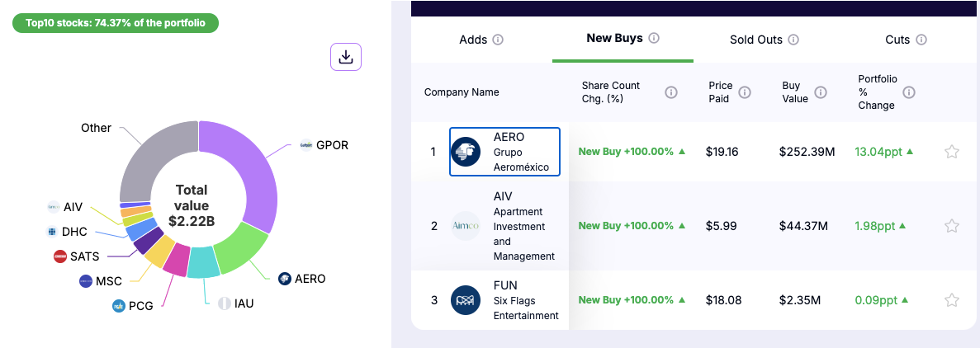Select the teal IAU donut segment
The image size is (980, 348).
pos(204,263)
